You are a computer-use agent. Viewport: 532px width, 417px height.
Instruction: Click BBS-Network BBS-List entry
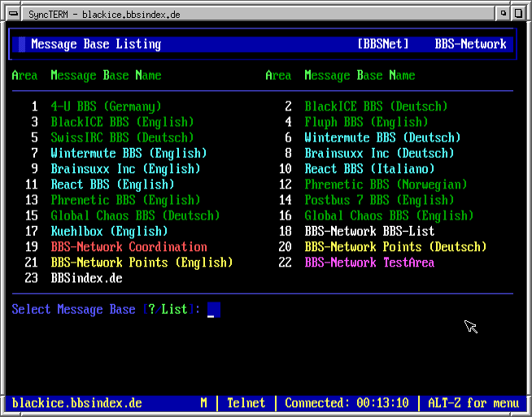pyautogui.click(x=369, y=231)
